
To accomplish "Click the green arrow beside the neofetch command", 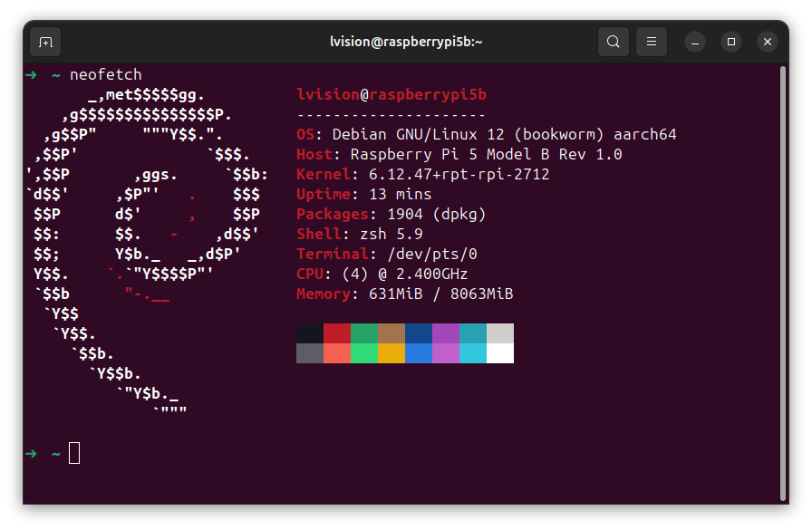I will [x=31, y=75].
